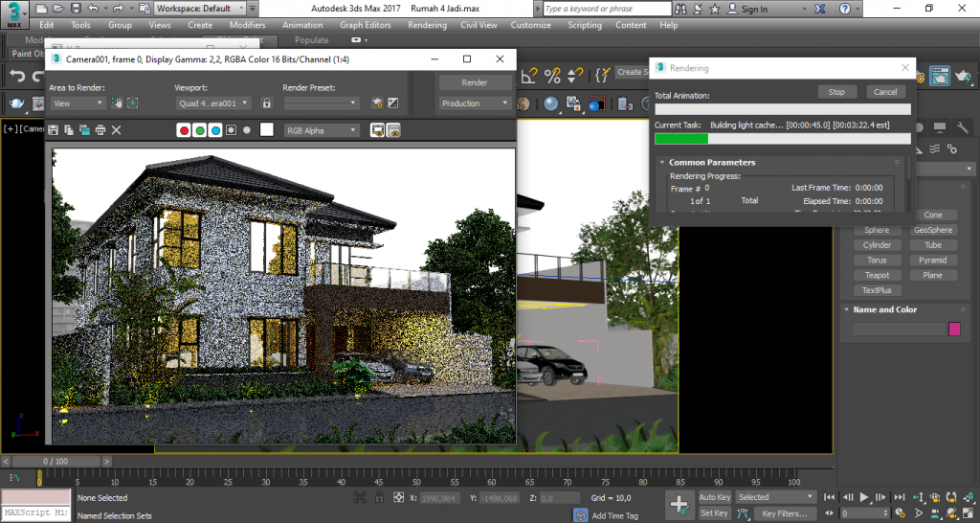Open the Rendering menu

point(427,25)
